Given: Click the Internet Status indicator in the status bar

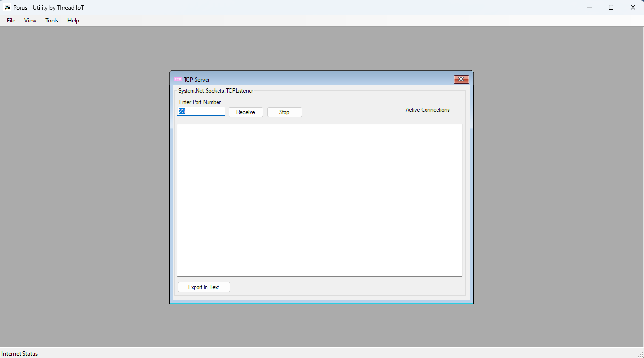Looking at the screenshot, I should pyautogui.click(x=19, y=354).
